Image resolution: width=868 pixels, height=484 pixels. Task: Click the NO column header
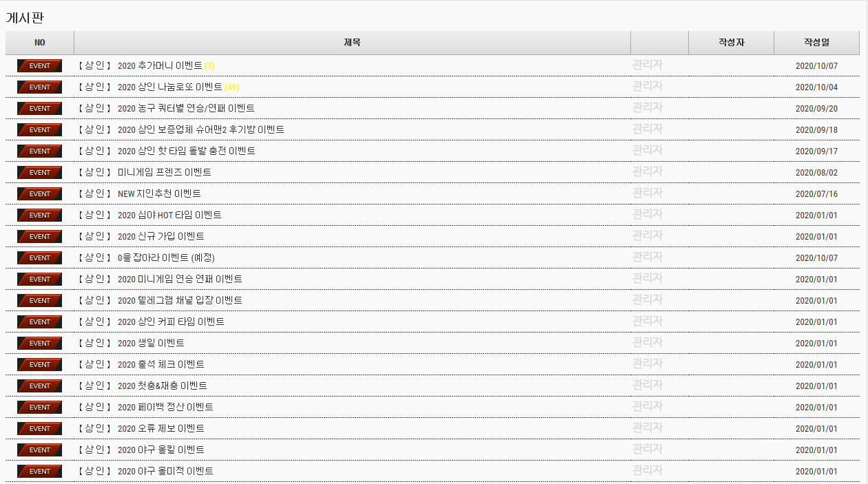[39, 43]
